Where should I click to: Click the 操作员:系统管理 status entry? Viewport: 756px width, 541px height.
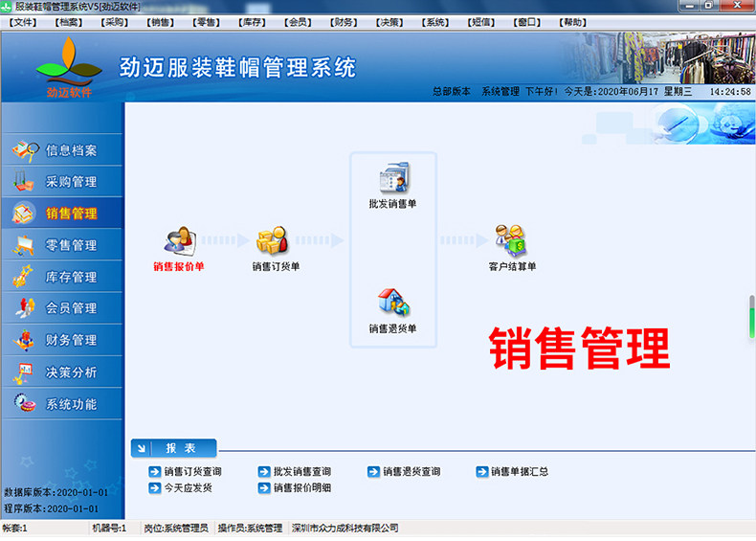pyautogui.click(x=250, y=528)
